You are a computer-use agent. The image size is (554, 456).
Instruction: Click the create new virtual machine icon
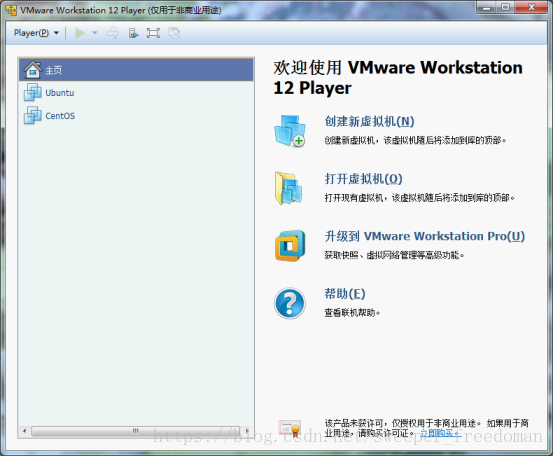click(x=290, y=131)
